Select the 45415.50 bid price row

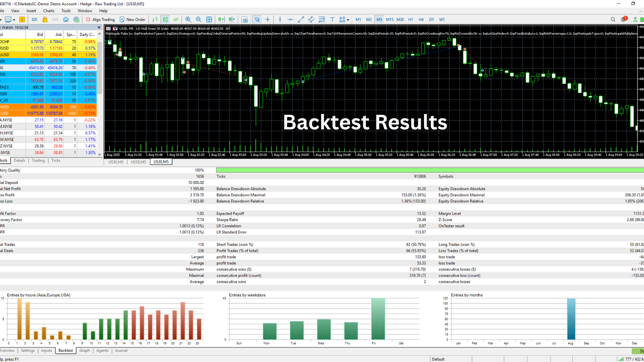(48, 68)
